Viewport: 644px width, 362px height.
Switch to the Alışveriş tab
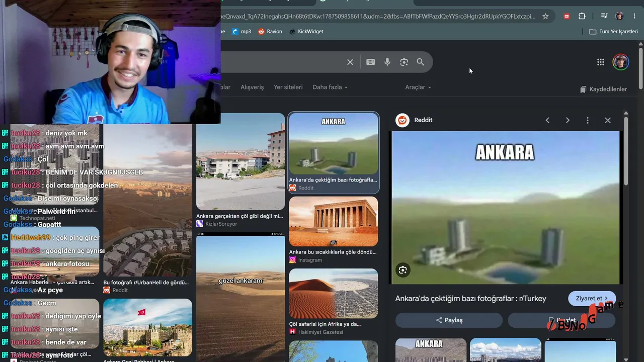[252, 87]
